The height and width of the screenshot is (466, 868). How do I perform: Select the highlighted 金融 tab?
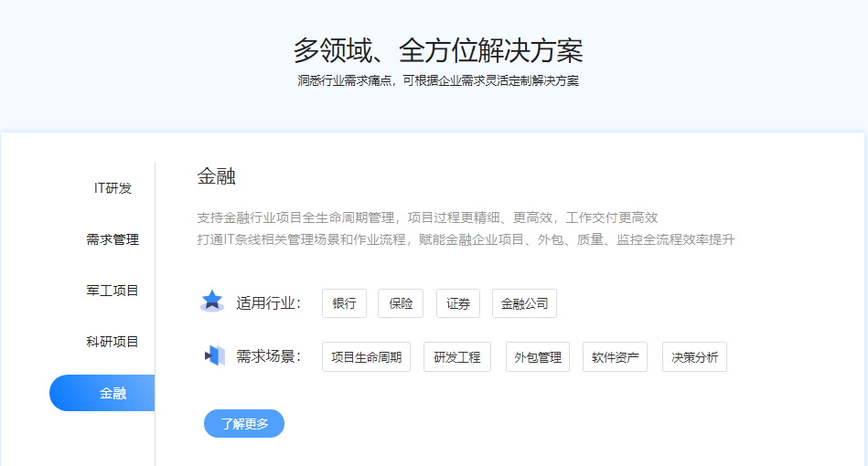pos(102,393)
